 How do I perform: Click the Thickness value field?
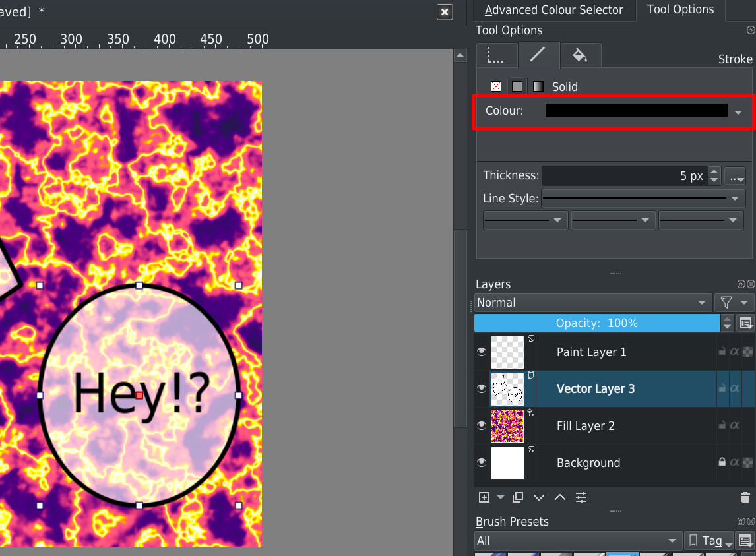tap(625, 175)
